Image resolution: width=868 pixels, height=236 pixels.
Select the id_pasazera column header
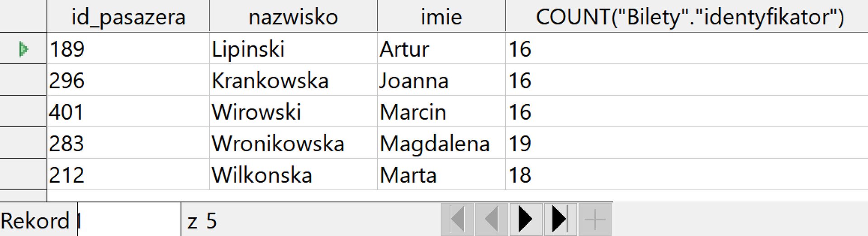tap(128, 17)
